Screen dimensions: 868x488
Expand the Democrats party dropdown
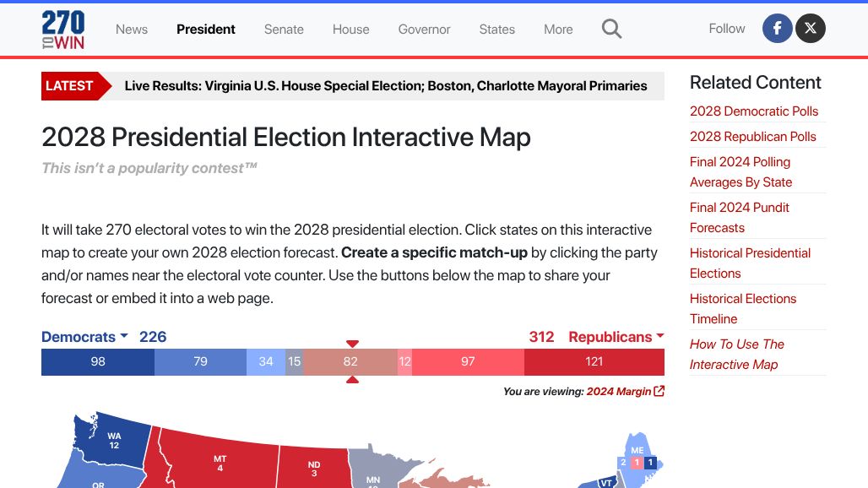point(84,337)
